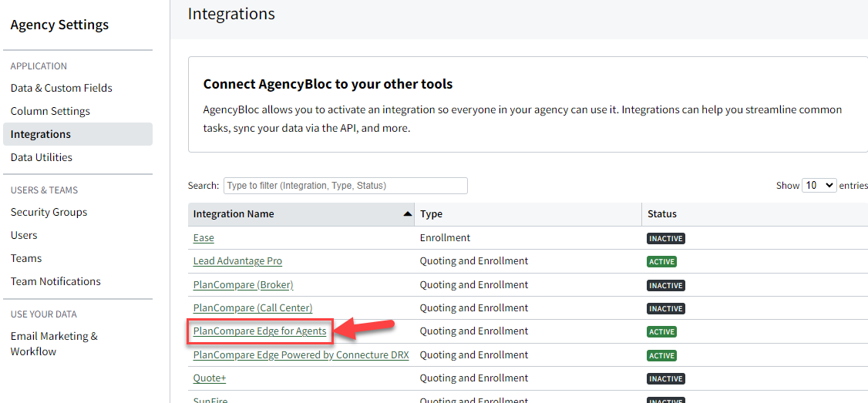Click the USERS & TEAMS section label
Screen dimensions: 868x403
point(44,190)
